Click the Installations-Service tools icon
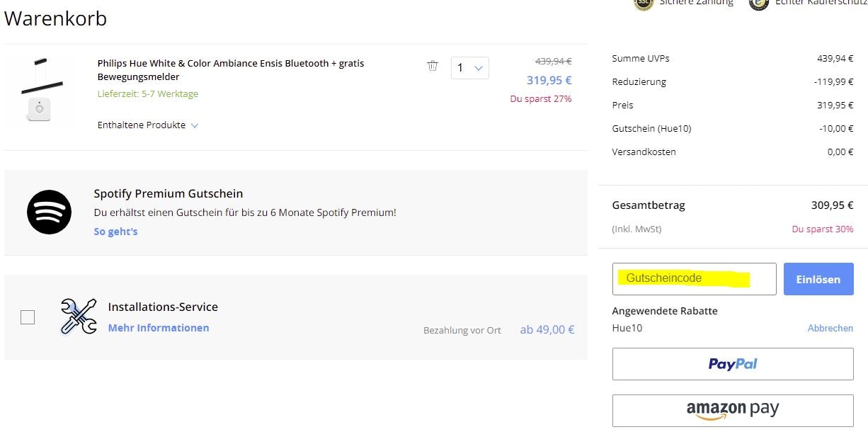 (x=79, y=317)
